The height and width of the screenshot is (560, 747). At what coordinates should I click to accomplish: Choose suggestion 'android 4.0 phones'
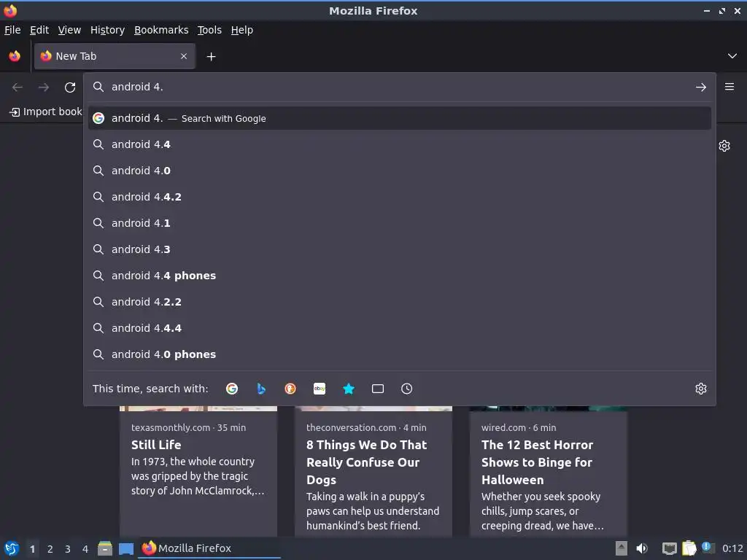pos(399,354)
